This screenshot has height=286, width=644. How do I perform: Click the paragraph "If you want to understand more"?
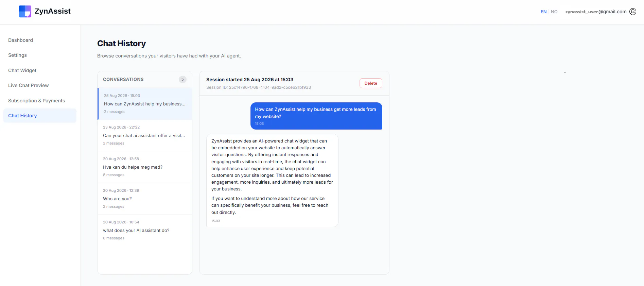(x=270, y=205)
